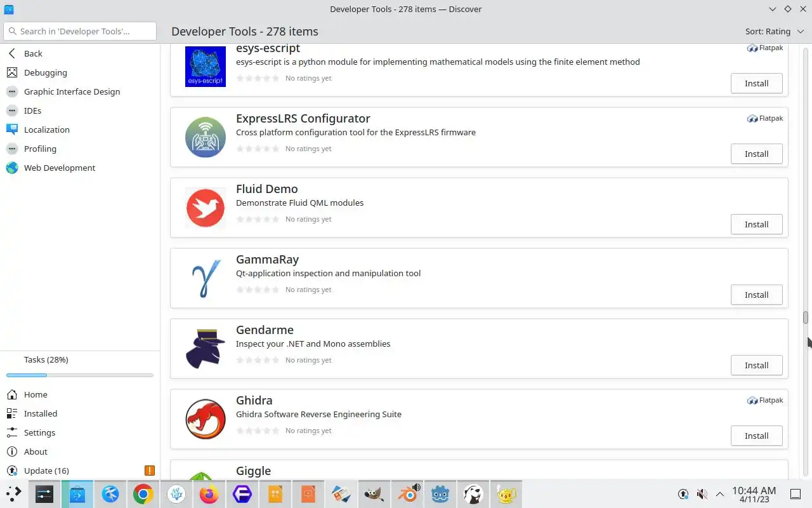Click the star rating row under Fluid Demo
Viewport: 812px width, 508px height.
(258, 219)
